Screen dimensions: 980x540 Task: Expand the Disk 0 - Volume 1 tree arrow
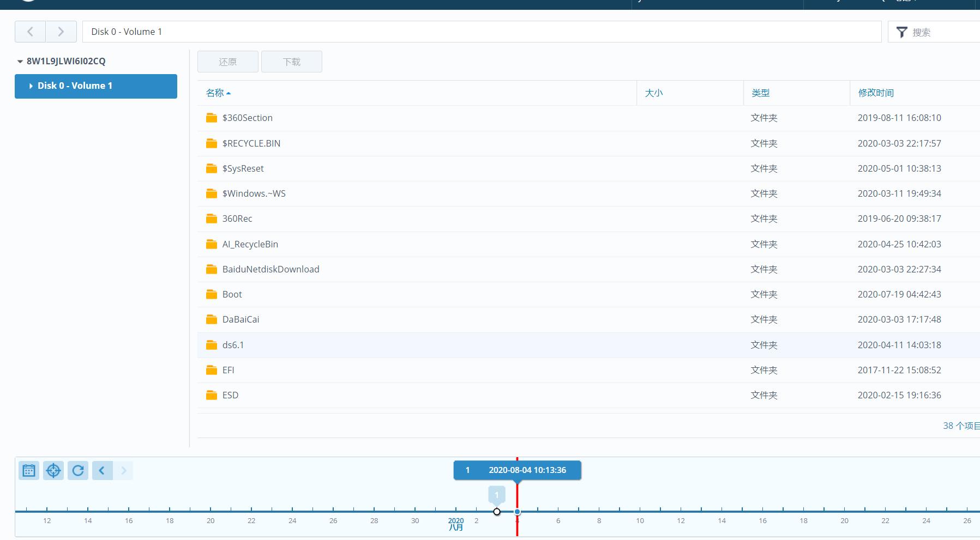[31, 86]
